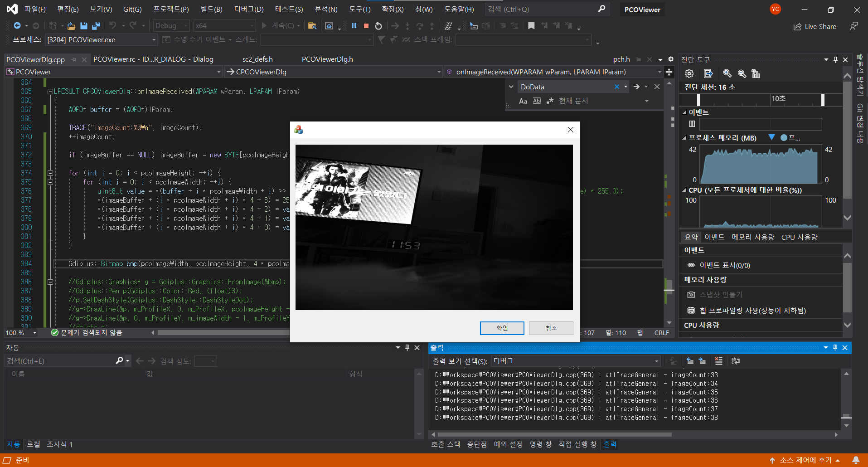Click the Save All icon
This screenshot has width=868, height=467.
click(x=96, y=26)
